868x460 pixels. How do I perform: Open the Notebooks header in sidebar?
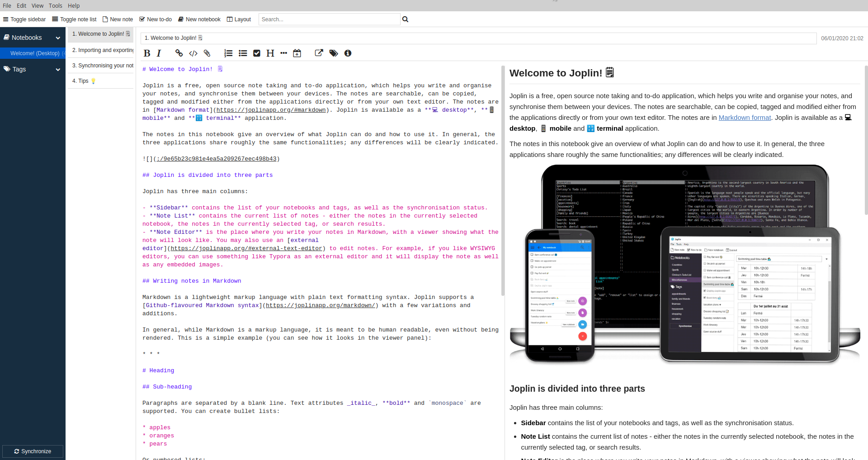click(27, 38)
